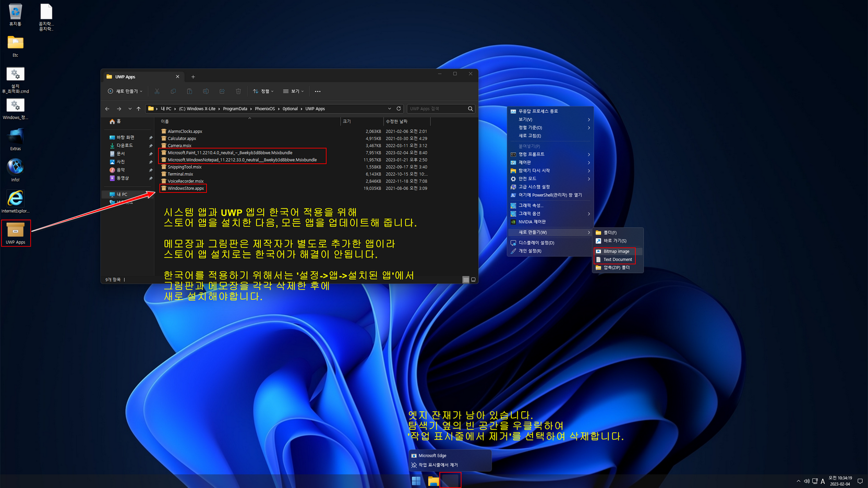Viewport: 868px width, 488px height.
Task: Go back with the left arrow
Action: [x=107, y=109]
